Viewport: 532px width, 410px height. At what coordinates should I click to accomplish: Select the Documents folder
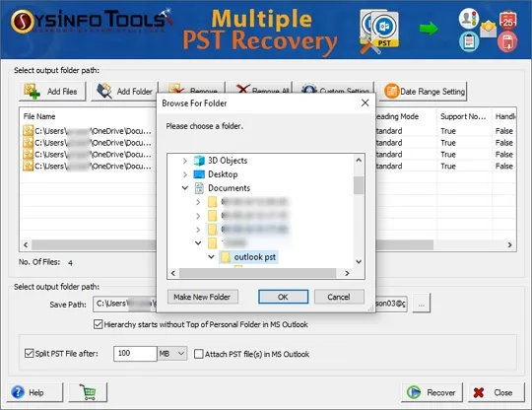coord(229,188)
